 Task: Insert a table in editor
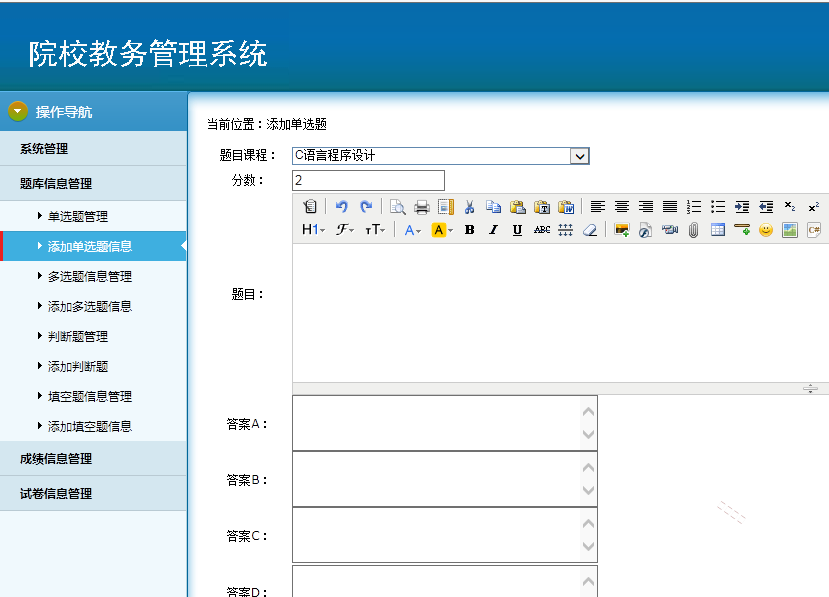pyautogui.click(x=717, y=230)
